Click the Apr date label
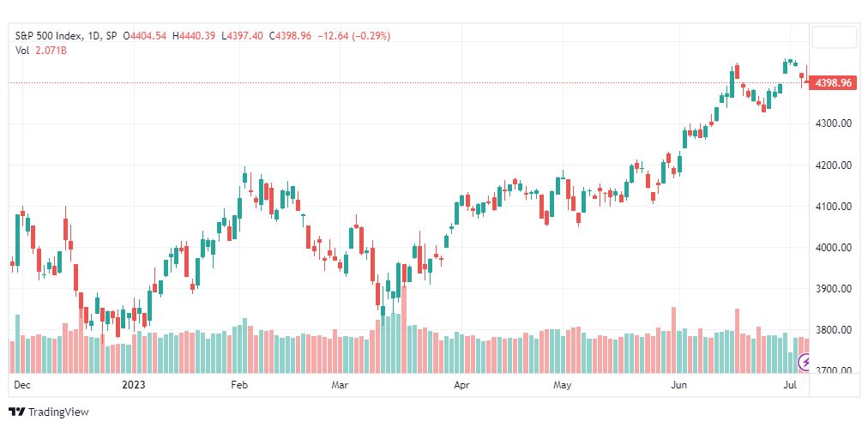Viewport: 868px width, 427px height. point(460,384)
